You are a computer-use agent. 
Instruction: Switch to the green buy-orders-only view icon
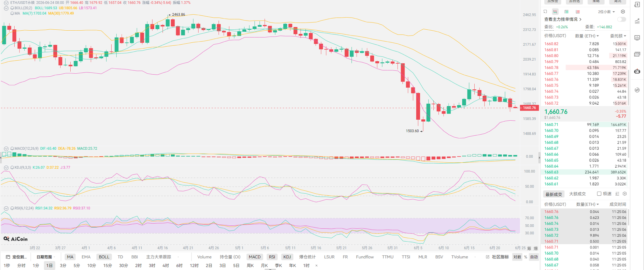point(567,12)
